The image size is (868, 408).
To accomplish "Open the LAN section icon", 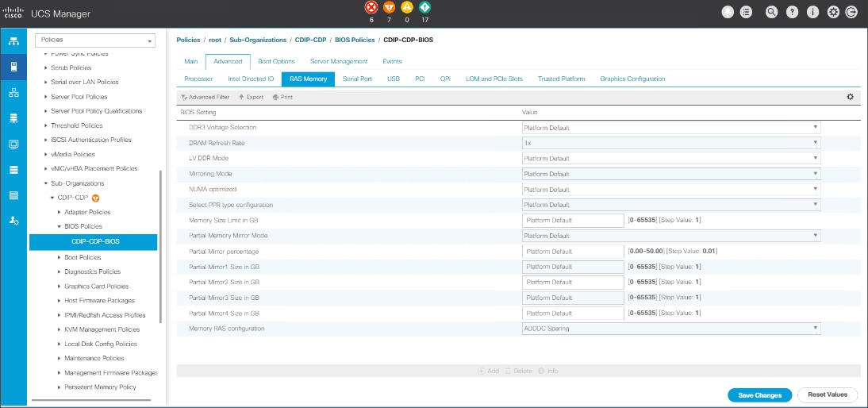I will coord(13,93).
